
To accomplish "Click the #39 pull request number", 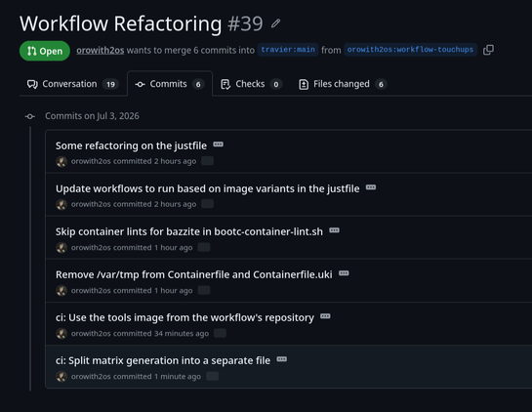I will click(245, 23).
